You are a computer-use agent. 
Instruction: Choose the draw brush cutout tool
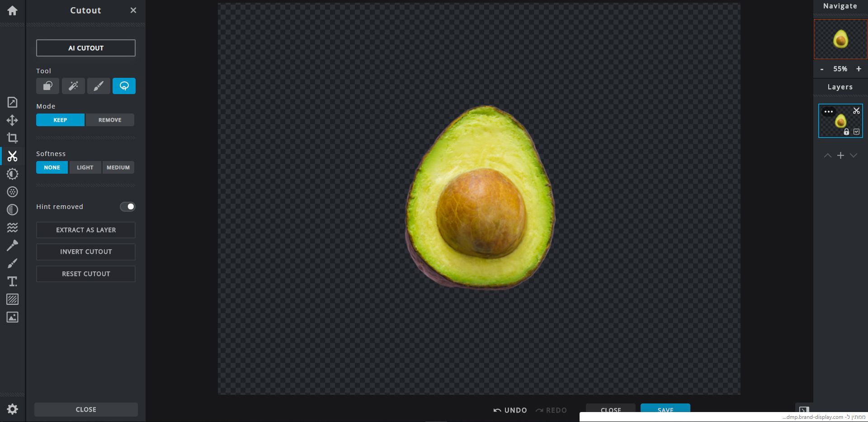[99, 86]
